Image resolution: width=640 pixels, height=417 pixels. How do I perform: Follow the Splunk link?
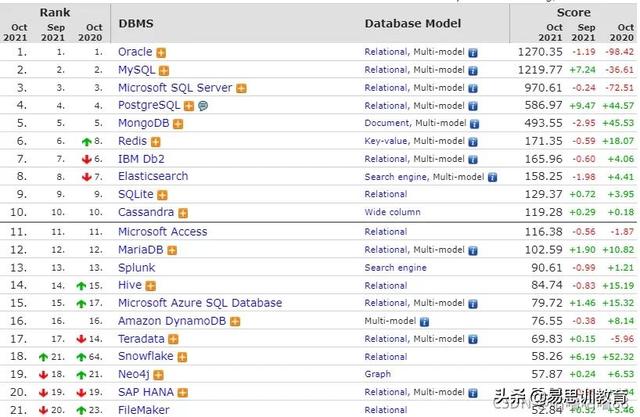(137, 267)
